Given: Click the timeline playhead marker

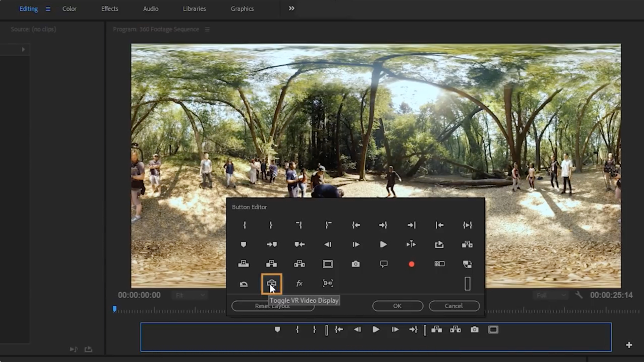Looking at the screenshot, I should pos(115,309).
